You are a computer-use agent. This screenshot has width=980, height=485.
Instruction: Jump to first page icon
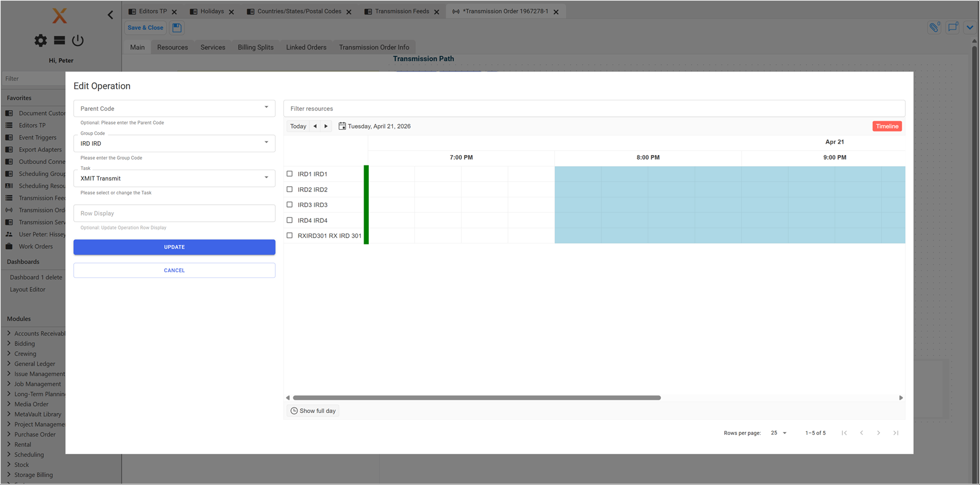point(844,433)
